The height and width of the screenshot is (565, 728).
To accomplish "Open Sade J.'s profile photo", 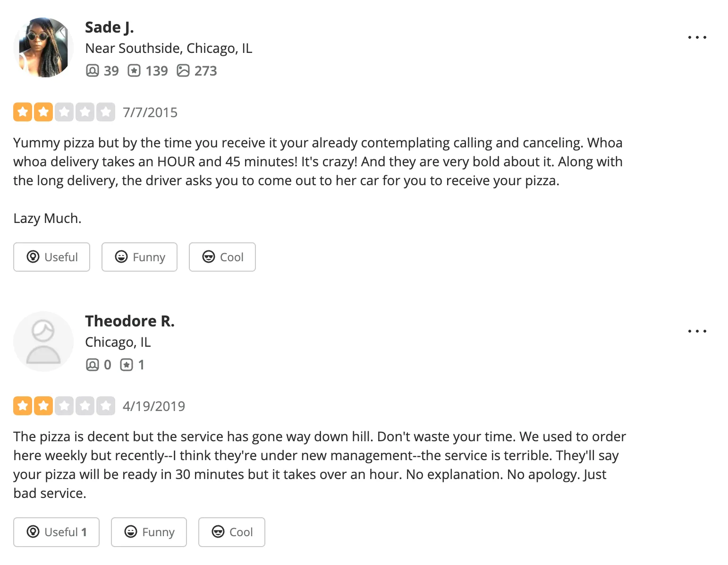I will [x=43, y=48].
